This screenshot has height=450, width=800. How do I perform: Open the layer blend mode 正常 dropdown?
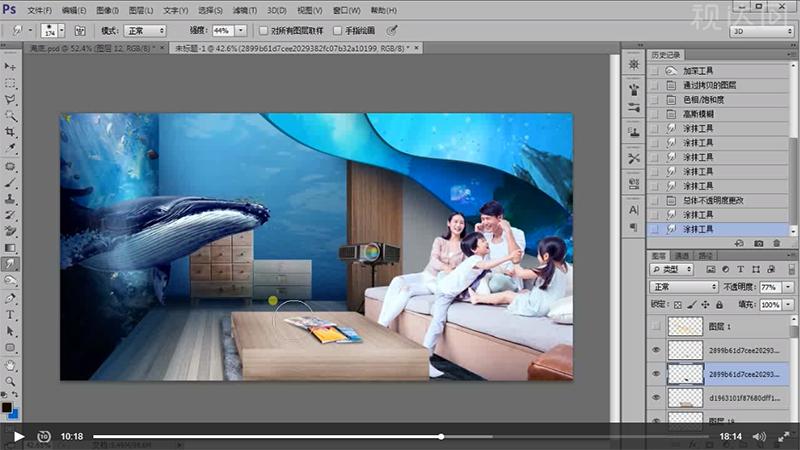[684, 287]
